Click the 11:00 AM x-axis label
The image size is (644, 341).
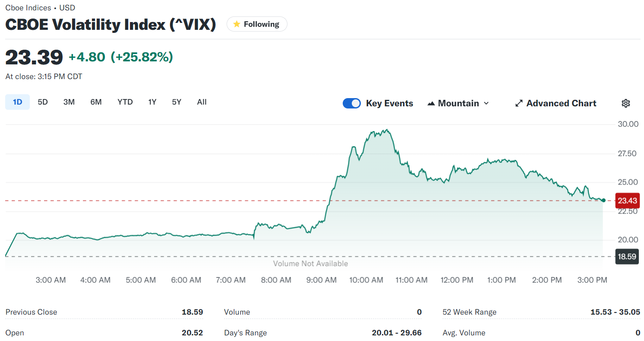click(x=411, y=280)
